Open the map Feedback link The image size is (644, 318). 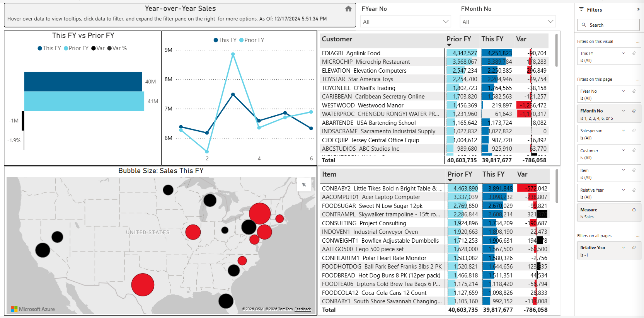pos(303,309)
